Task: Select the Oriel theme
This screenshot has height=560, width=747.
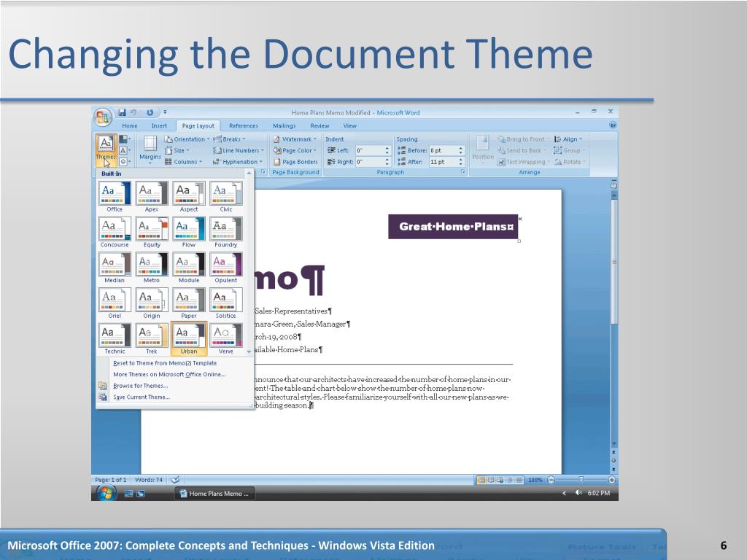Action: pyautogui.click(x=115, y=303)
